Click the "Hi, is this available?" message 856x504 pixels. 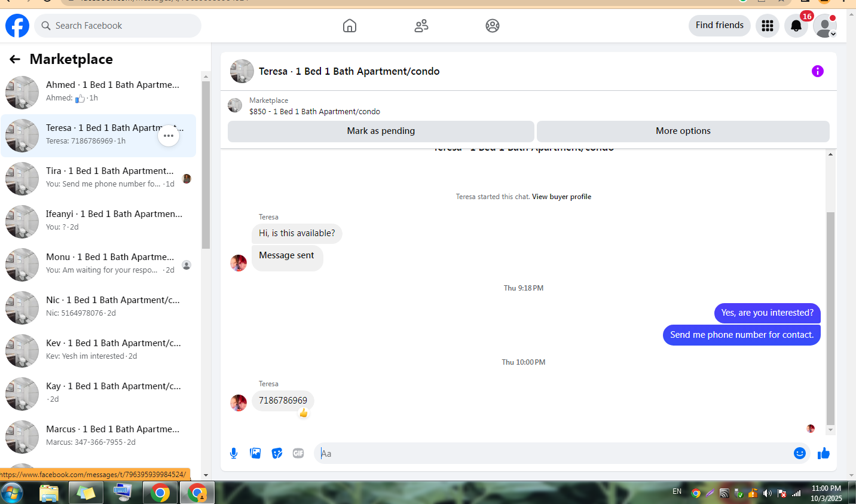297,233
